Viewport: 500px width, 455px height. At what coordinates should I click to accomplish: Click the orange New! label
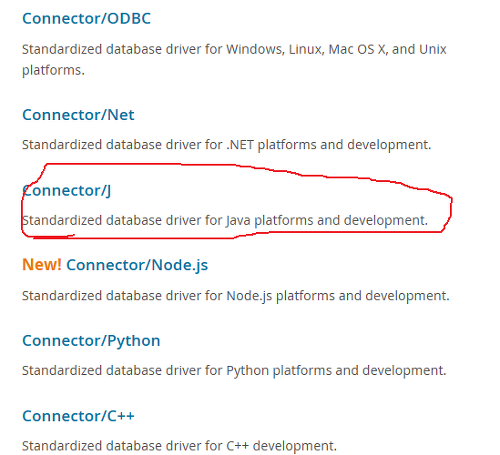pyautogui.click(x=42, y=265)
